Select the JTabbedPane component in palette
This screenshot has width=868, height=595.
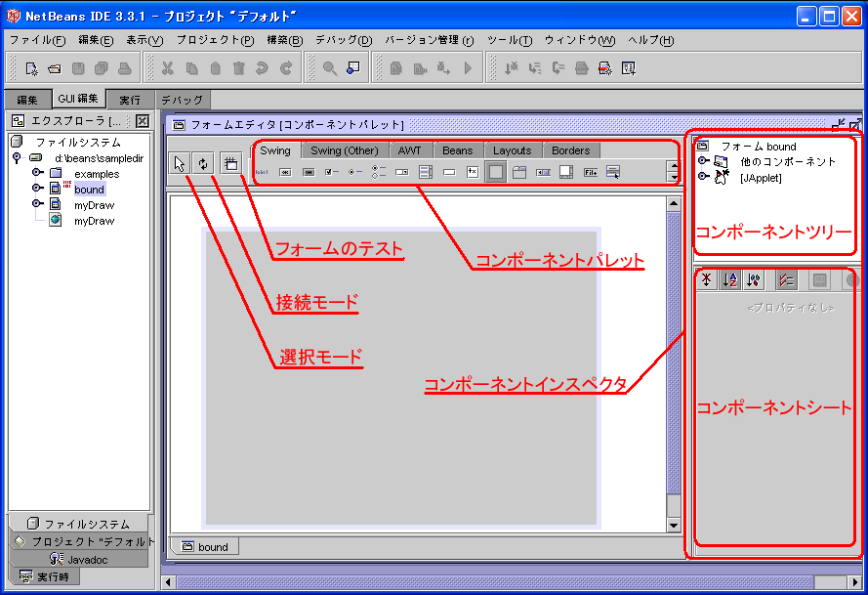tap(519, 172)
